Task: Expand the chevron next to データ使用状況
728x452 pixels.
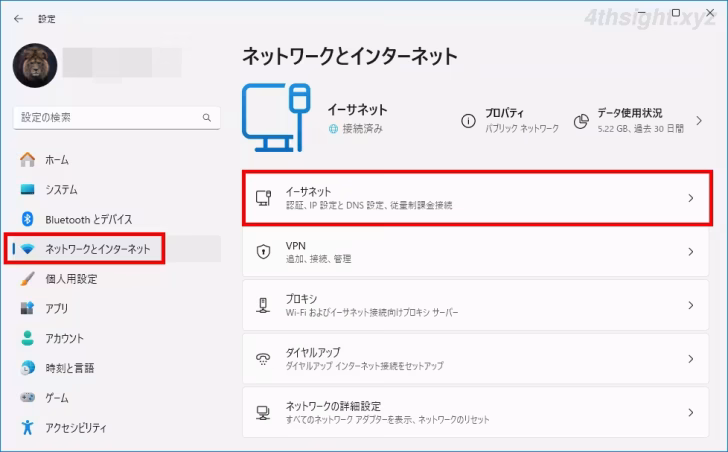Action: [699, 121]
